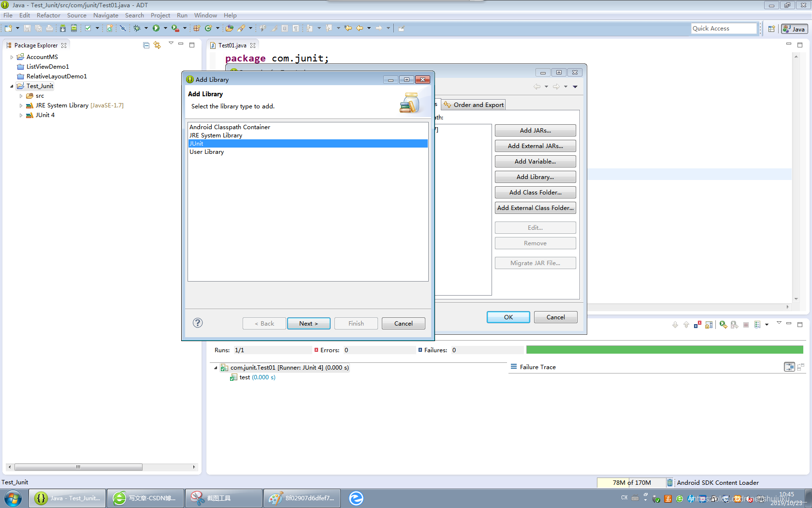Expand the JRE System Library node
Viewport: 812px width, 508px height.
pos(21,105)
